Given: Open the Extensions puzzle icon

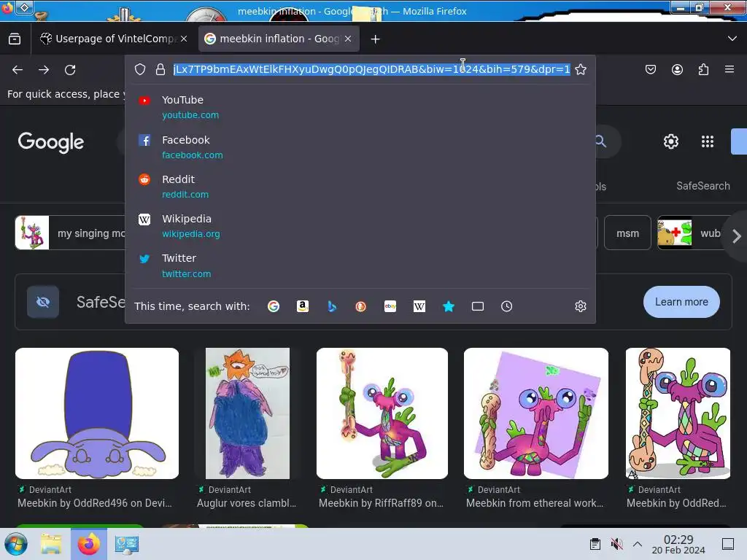Looking at the screenshot, I should pyautogui.click(x=703, y=70).
